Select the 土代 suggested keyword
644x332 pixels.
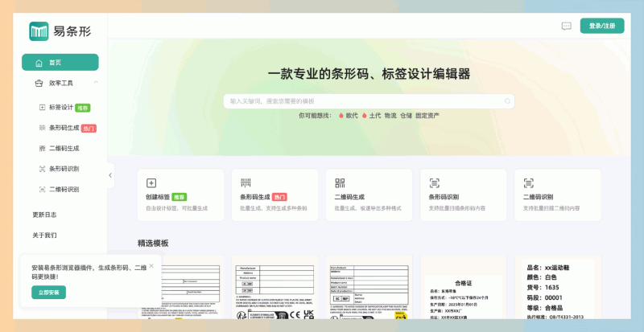(x=375, y=116)
